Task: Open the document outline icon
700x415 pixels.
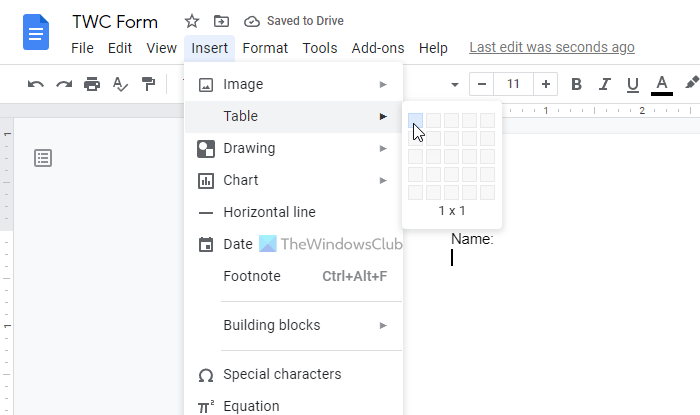Action: click(43, 157)
